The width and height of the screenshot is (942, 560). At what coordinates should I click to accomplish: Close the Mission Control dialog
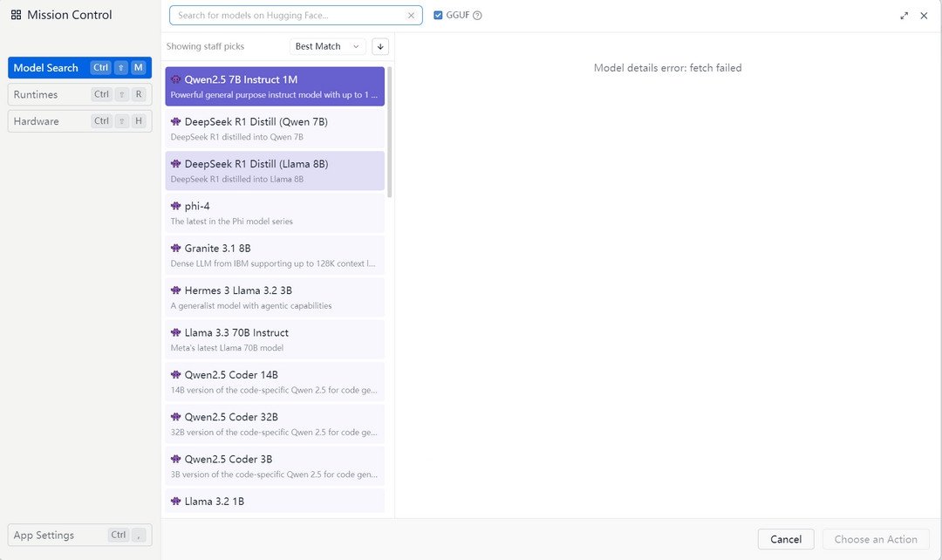click(924, 16)
